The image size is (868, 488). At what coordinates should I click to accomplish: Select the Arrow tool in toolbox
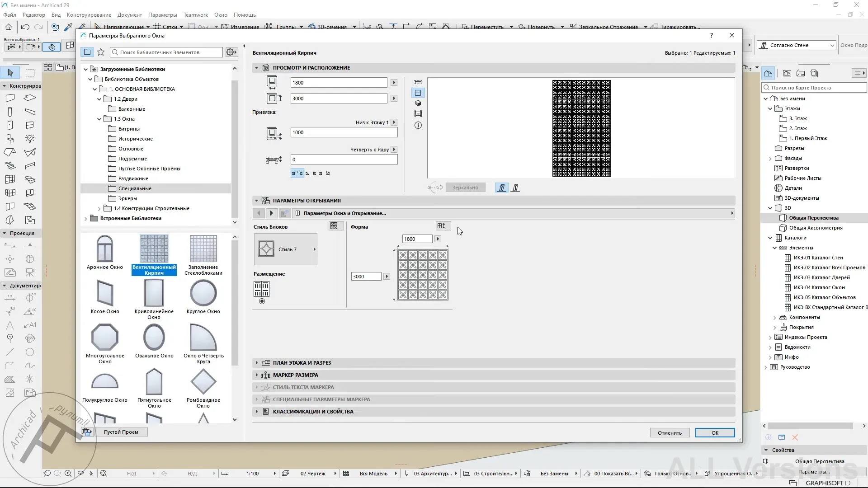[10, 72]
